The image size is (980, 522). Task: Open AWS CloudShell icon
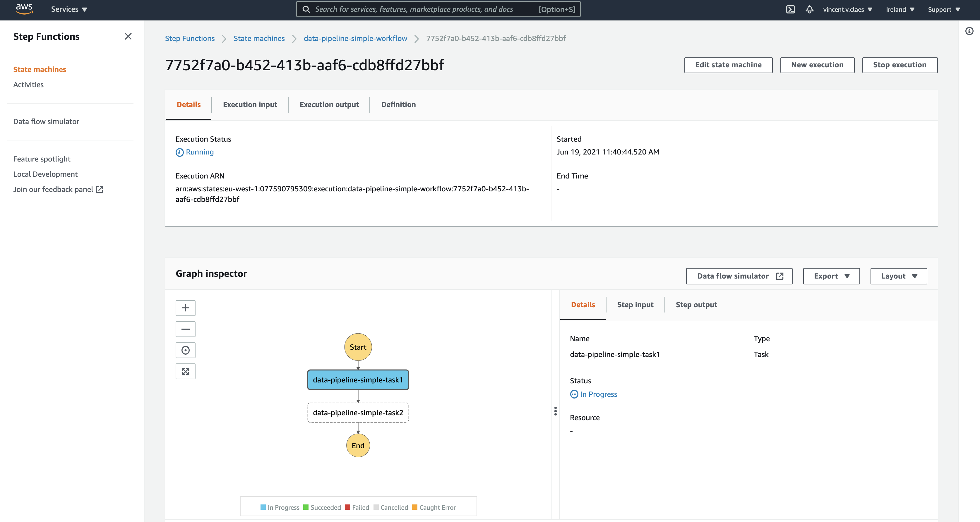tap(790, 9)
